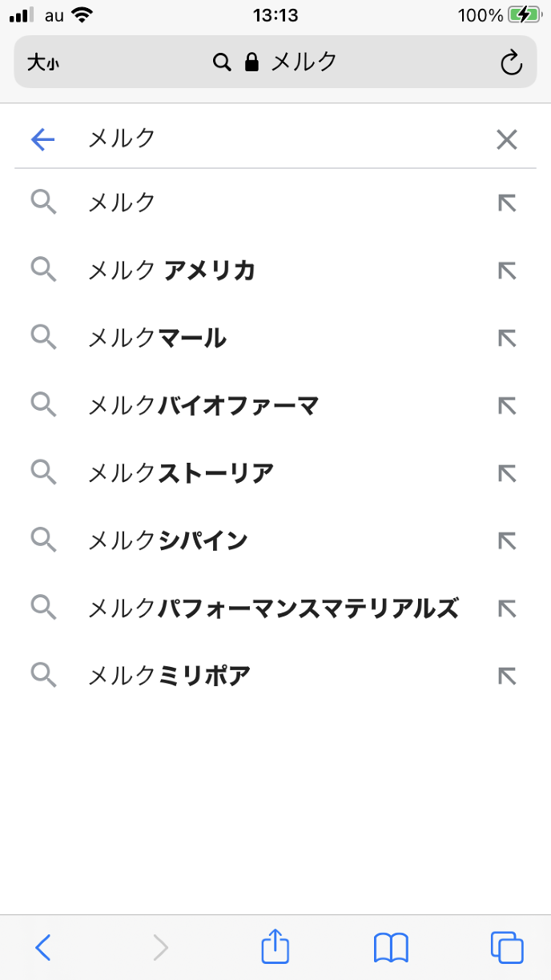Clear search text with the X icon
The height and width of the screenshot is (980, 551).
pos(506,140)
